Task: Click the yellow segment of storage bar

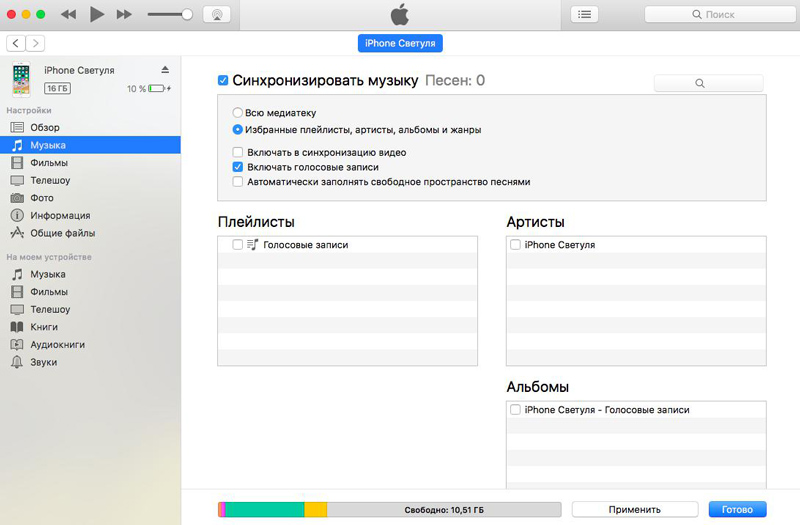Action: click(x=316, y=509)
